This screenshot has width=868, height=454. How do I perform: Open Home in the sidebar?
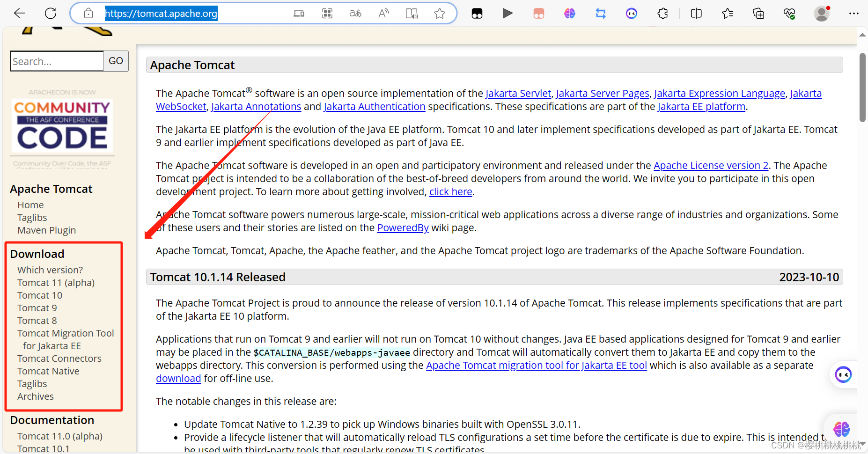[x=30, y=205]
